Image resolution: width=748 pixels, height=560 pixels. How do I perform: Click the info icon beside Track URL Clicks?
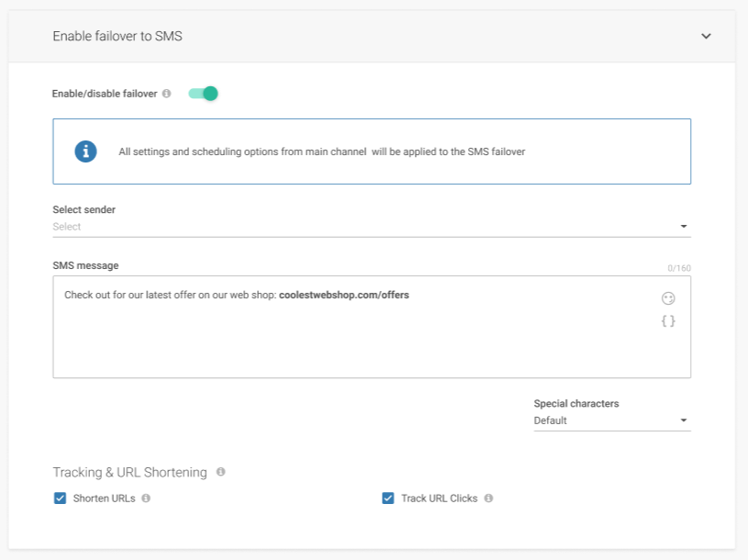click(x=488, y=498)
